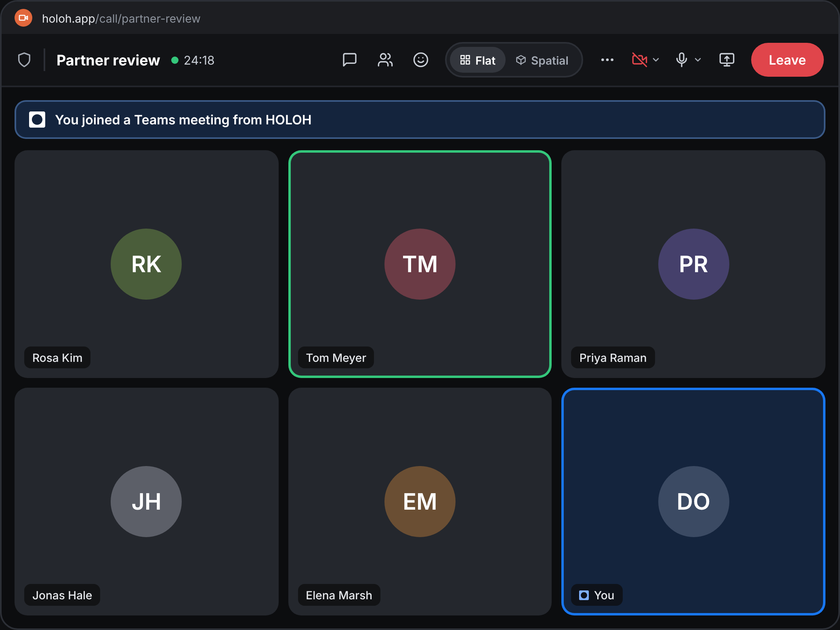Expand the microphone options chevron
840x630 pixels.
(698, 60)
